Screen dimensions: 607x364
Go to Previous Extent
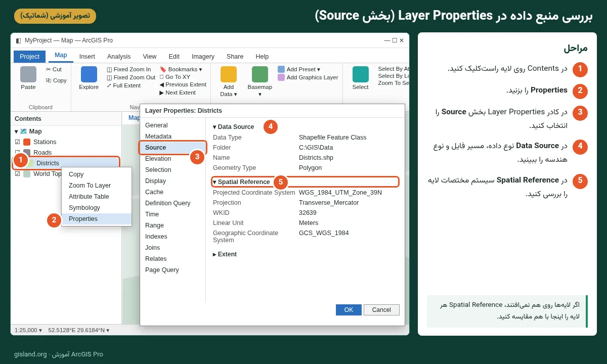(183, 84)
